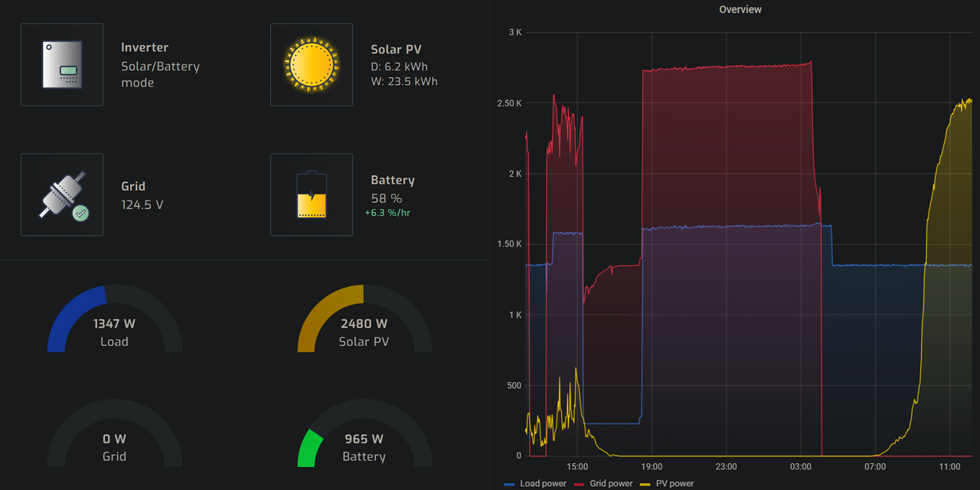This screenshot has height=490, width=980.
Task: Click the Inverter heading text
Action: (x=145, y=47)
